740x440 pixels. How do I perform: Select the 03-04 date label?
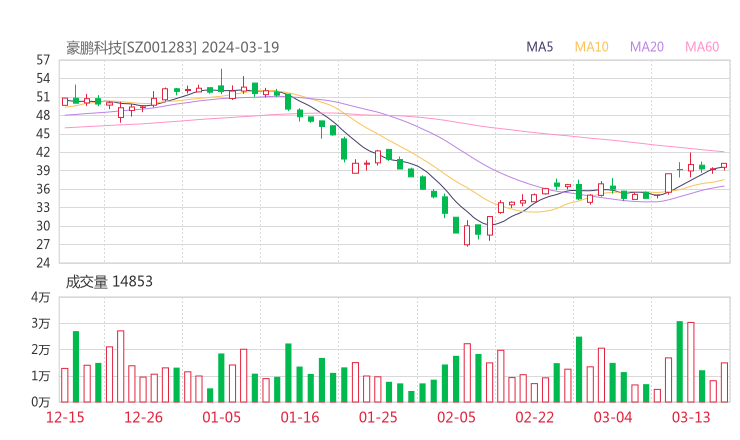(613, 417)
